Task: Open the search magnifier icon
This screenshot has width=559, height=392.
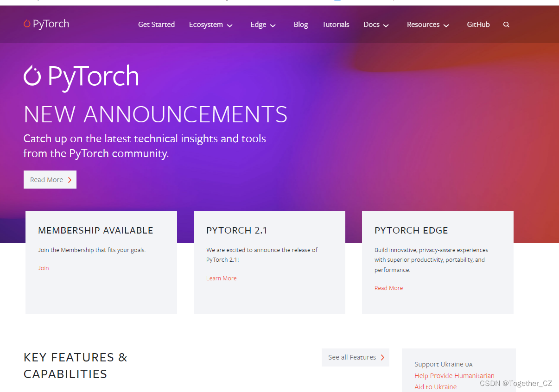Action: 506,25
